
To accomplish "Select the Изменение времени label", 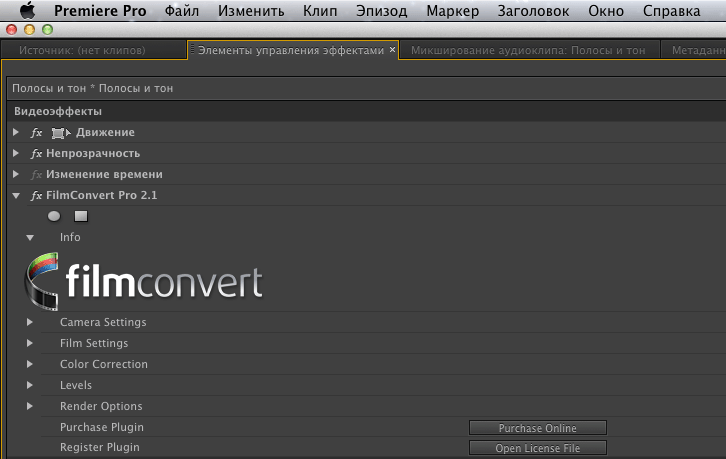I will click(x=104, y=174).
